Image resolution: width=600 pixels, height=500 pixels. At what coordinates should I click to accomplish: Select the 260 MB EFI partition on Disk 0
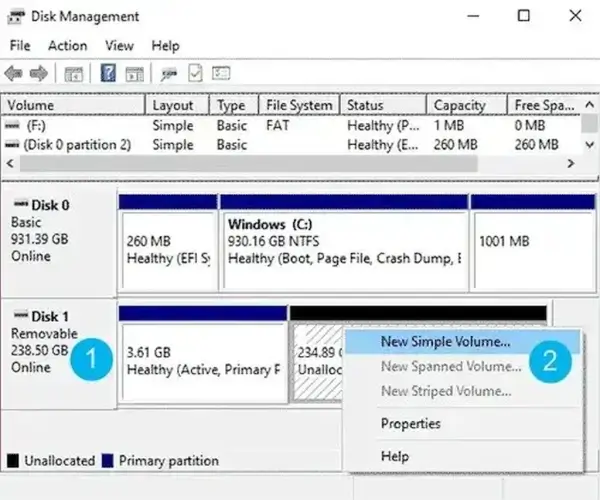[168, 243]
